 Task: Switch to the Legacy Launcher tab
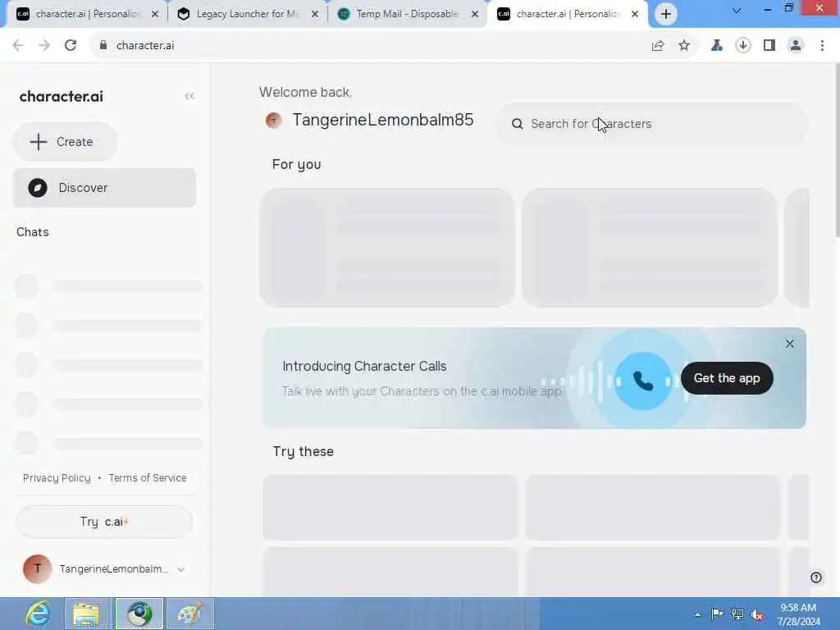pos(246,14)
